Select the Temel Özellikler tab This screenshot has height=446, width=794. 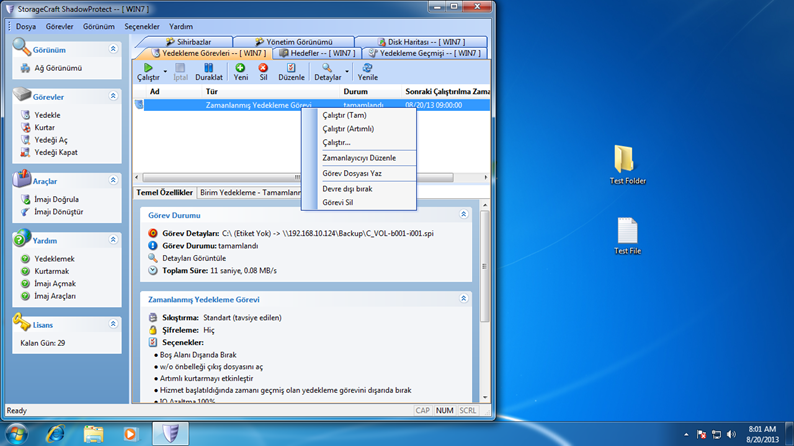pos(165,192)
